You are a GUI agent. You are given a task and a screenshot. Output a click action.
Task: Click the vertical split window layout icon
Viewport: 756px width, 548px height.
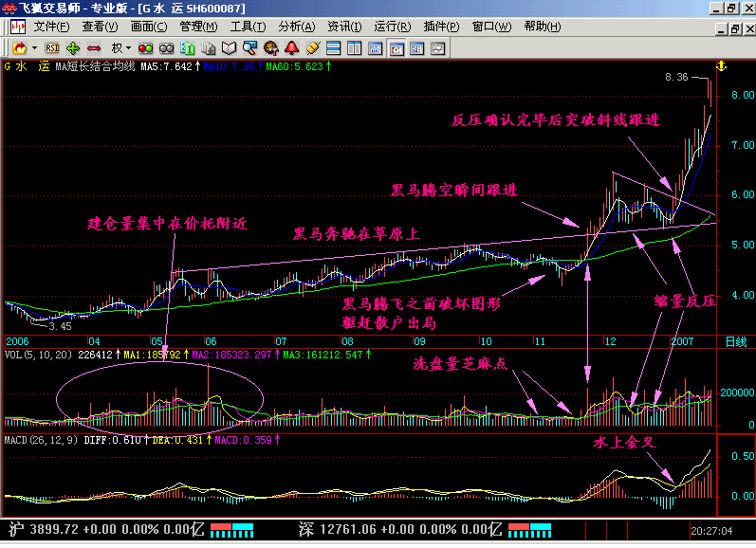(354, 46)
